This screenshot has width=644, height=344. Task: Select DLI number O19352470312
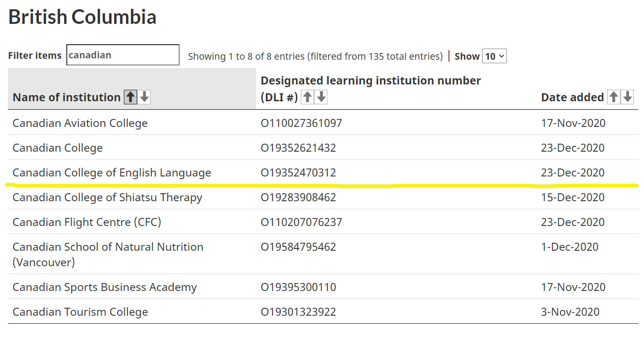tap(298, 172)
